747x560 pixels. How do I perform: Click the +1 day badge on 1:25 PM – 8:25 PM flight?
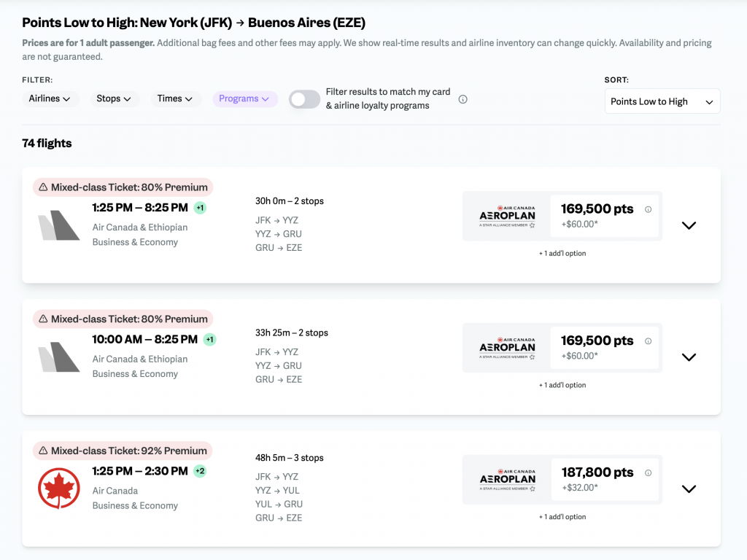click(200, 208)
